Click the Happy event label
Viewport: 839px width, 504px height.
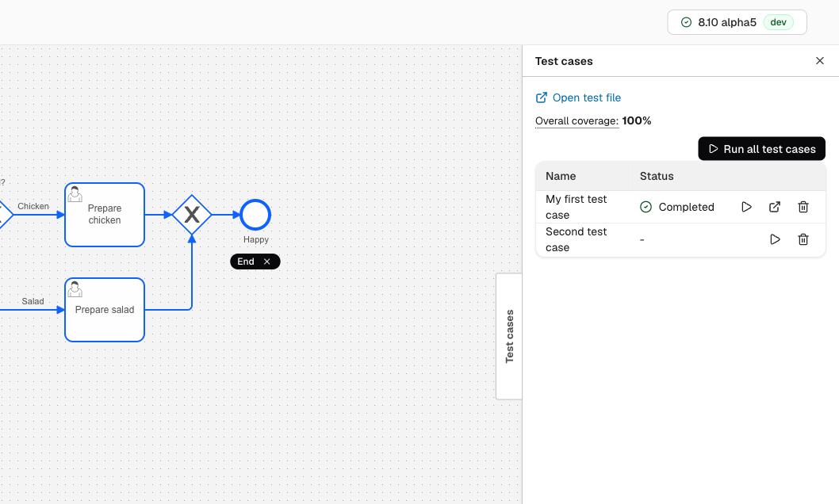256,239
